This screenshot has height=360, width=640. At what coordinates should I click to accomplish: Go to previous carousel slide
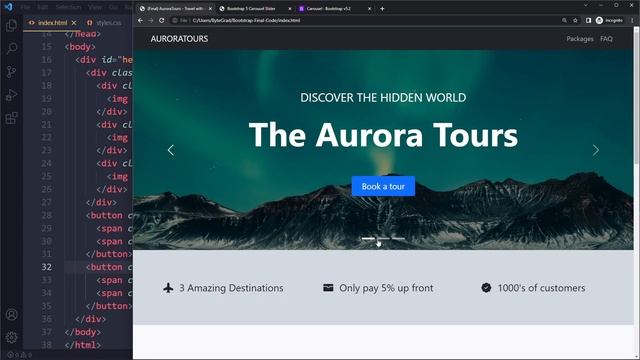pyautogui.click(x=171, y=150)
